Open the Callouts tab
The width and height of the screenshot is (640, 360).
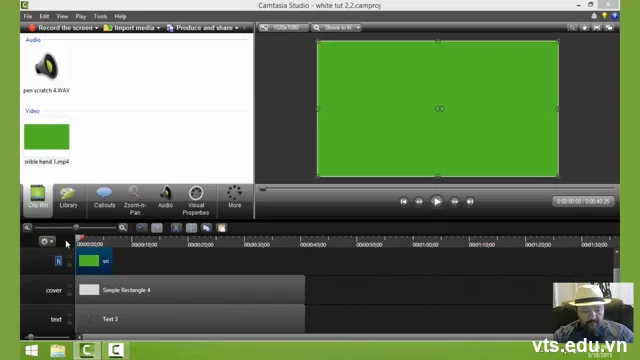coord(104,198)
